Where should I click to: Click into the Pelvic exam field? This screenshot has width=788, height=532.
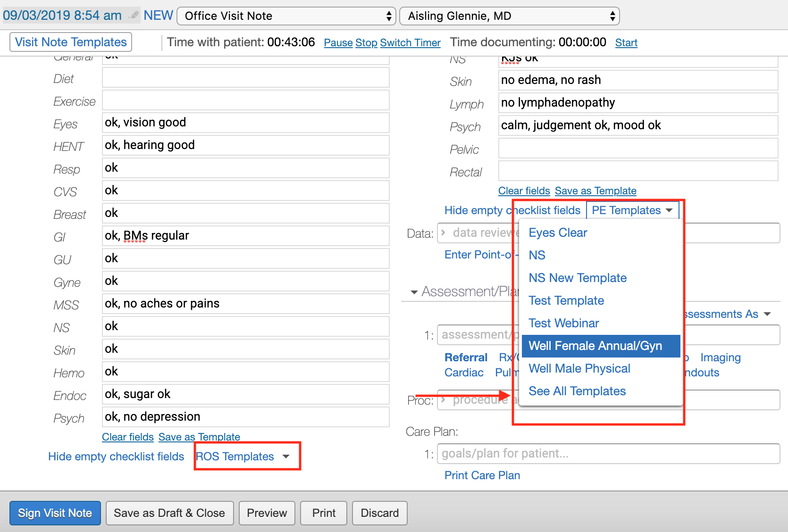click(637, 149)
